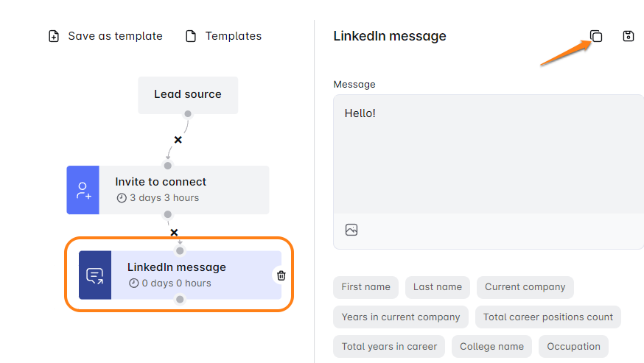
Task: Remove connection below Lead source
Action: (178, 139)
